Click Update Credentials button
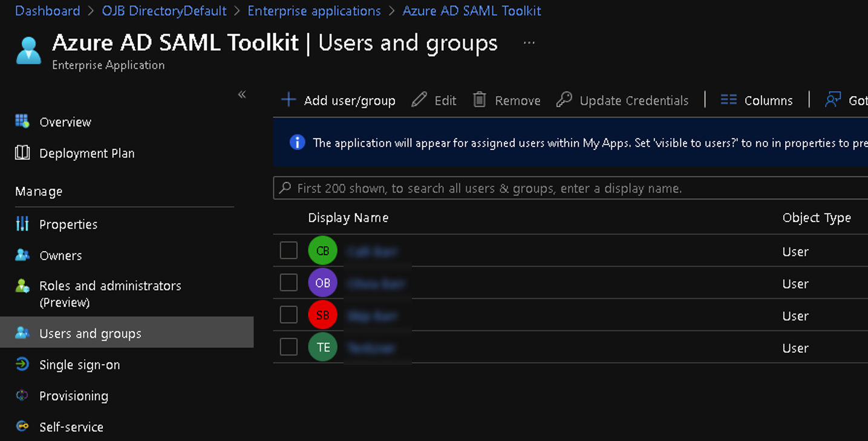Viewport: 868px width, 441px height. click(x=622, y=100)
